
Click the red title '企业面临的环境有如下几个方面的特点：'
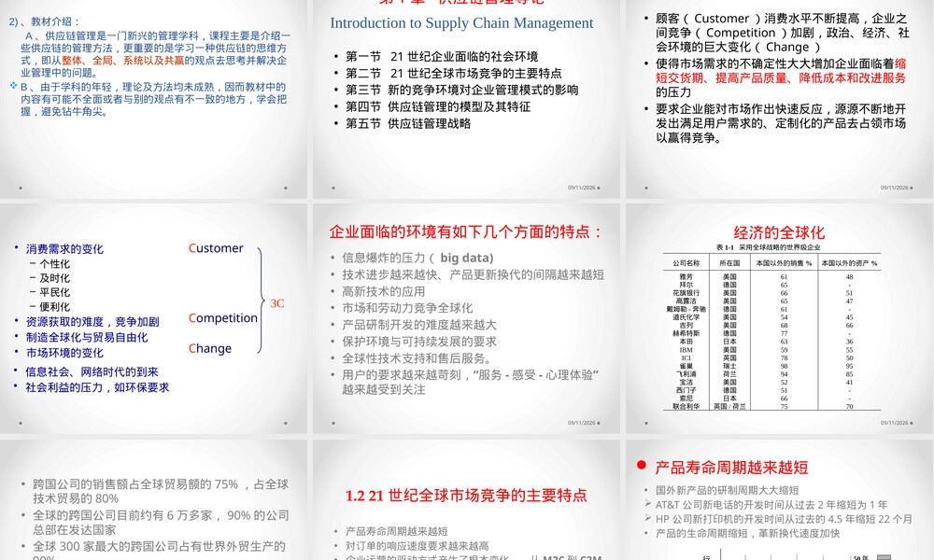tap(465, 231)
